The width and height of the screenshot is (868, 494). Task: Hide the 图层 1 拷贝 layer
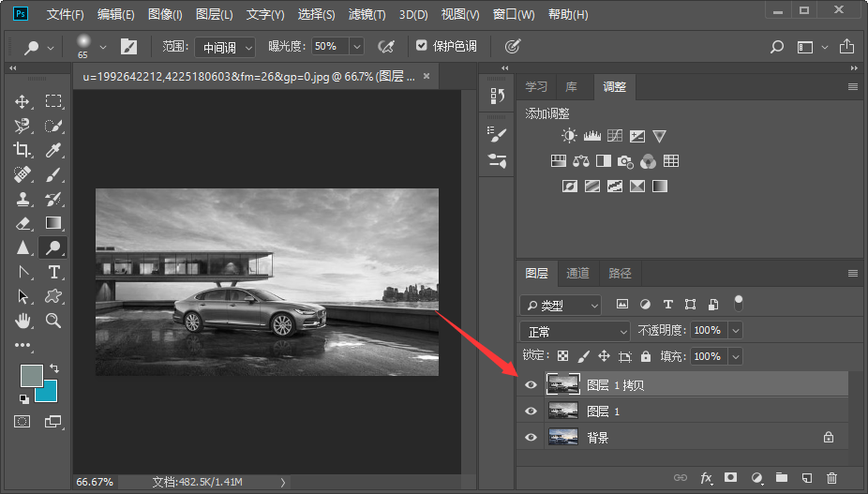[x=531, y=385]
